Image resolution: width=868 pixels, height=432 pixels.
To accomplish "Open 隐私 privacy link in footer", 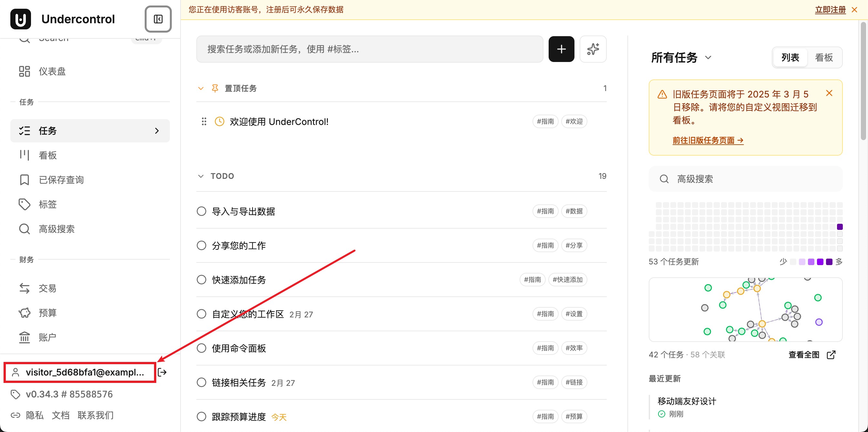I will pyautogui.click(x=35, y=415).
